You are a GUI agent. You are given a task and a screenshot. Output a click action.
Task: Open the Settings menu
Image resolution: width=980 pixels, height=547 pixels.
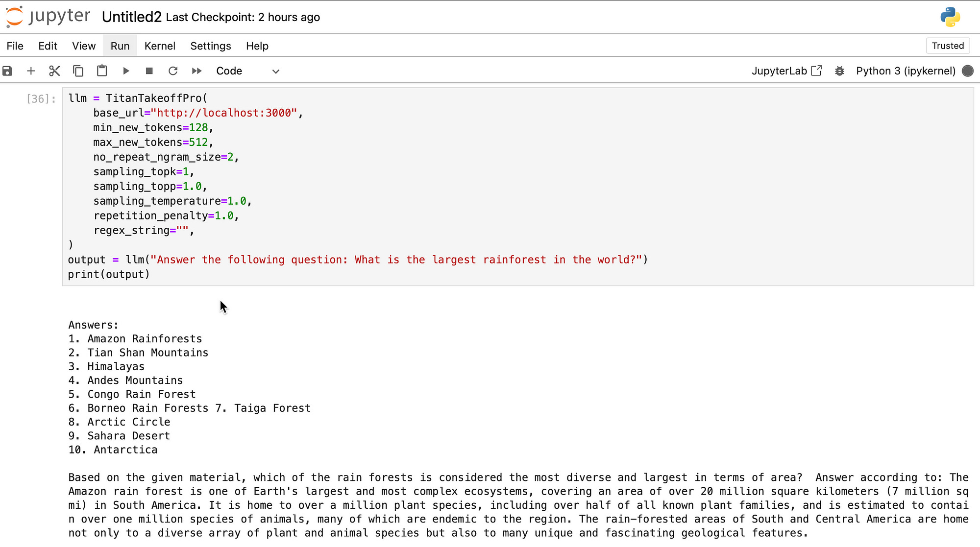pos(211,46)
